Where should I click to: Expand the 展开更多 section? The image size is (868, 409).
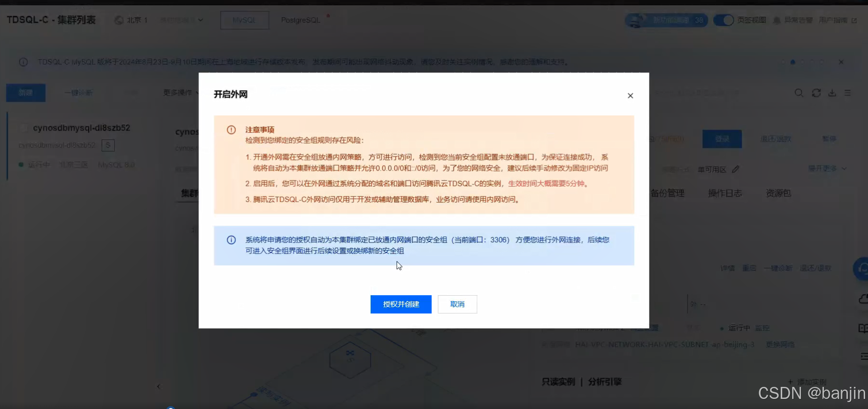827,168
